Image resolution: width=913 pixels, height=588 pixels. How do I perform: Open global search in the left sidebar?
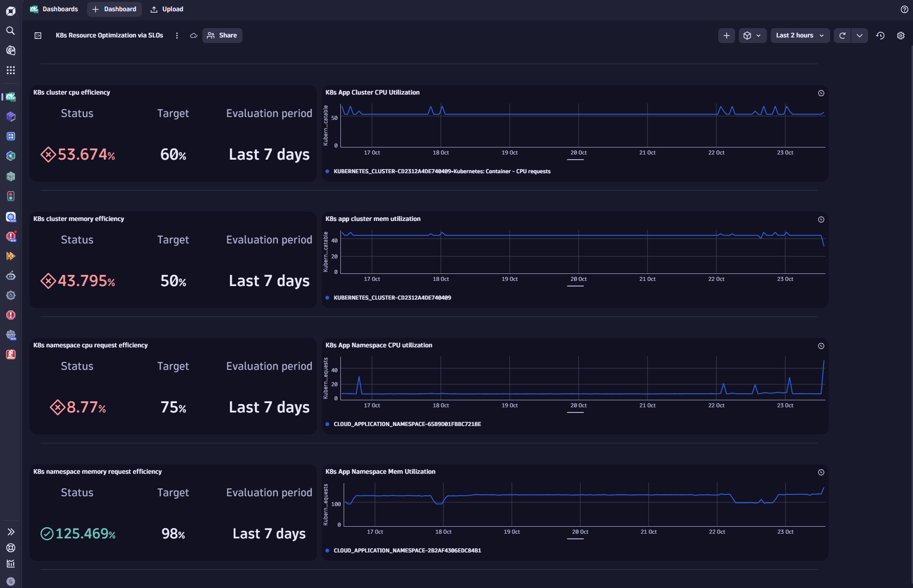[x=10, y=30]
